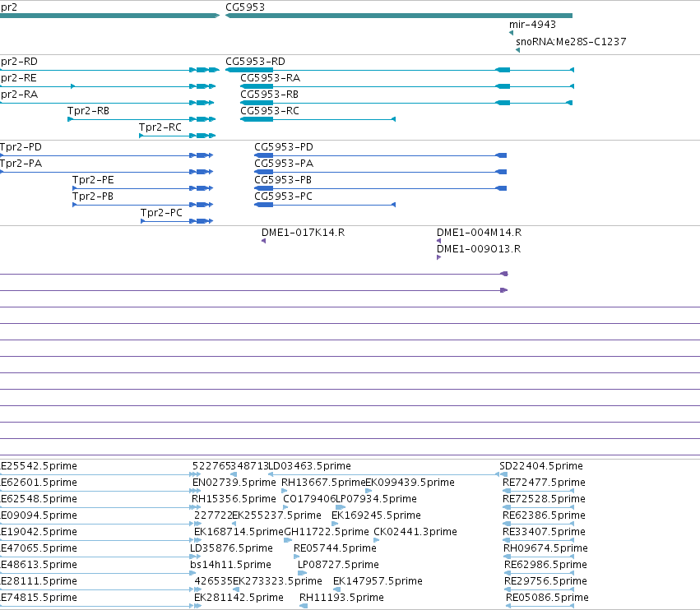Click the Tpr2-PE protein label
Screen dimensions: 700x610
coord(93,180)
